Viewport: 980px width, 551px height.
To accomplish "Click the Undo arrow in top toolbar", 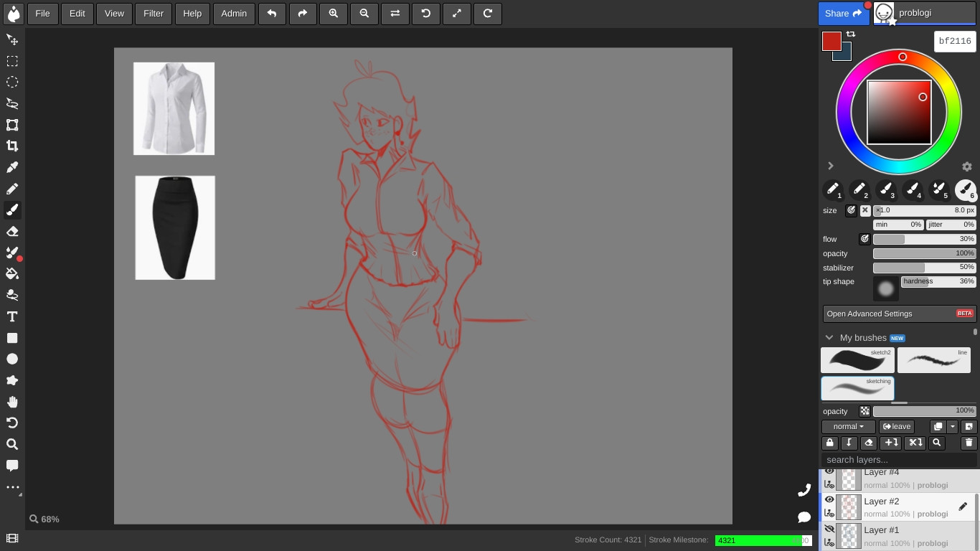I will pos(272,13).
